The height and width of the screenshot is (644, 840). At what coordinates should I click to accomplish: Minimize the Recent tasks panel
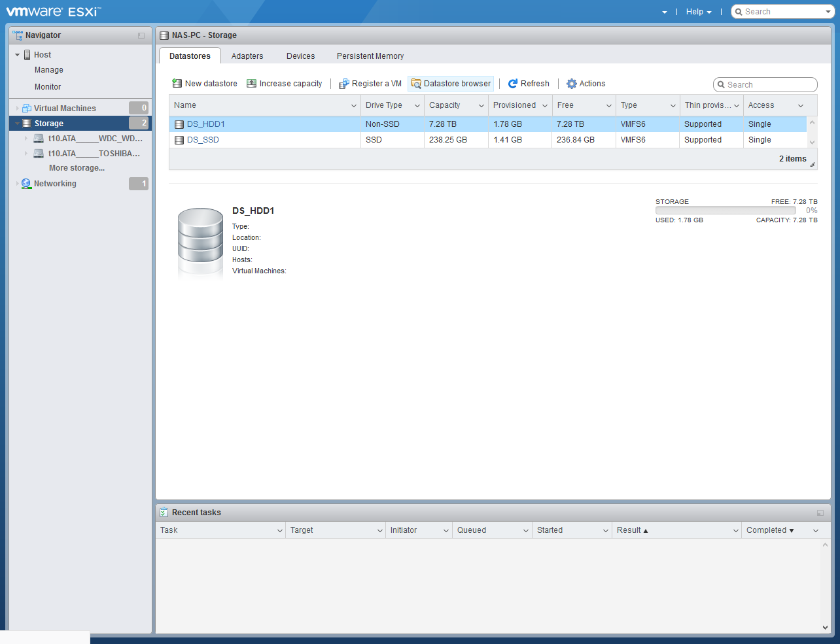820,513
